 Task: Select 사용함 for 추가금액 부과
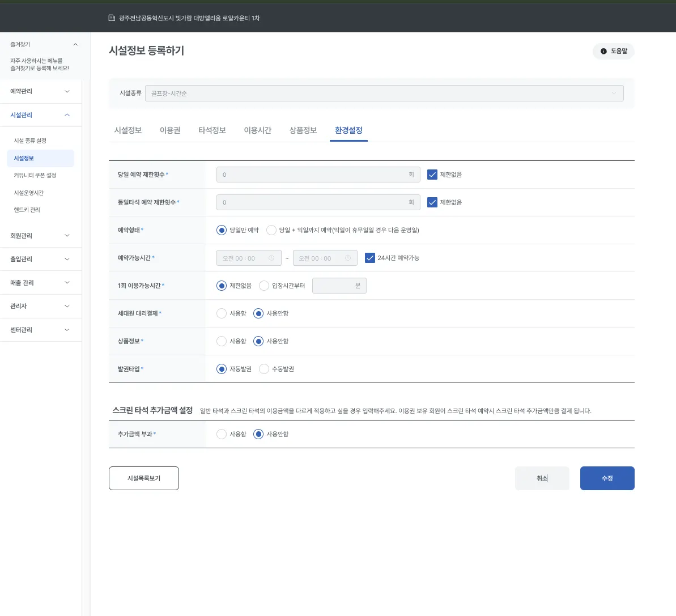[x=222, y=434]
